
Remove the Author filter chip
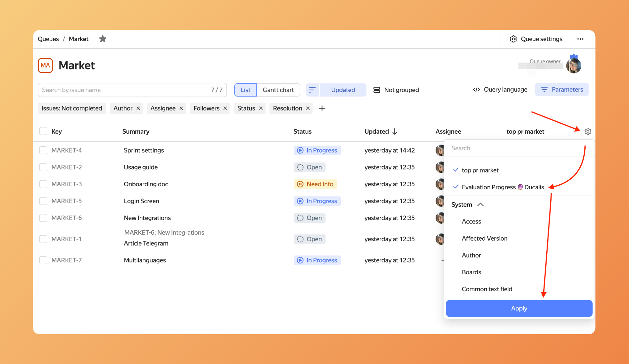138,109
